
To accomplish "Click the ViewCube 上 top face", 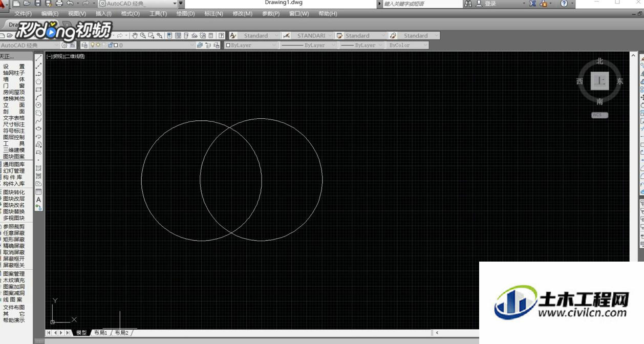I will [x=599, y=81].
